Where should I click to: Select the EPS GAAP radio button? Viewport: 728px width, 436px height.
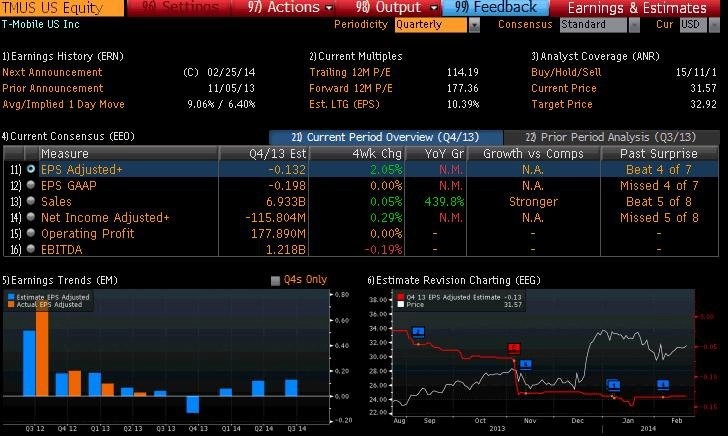pos(31,185)
